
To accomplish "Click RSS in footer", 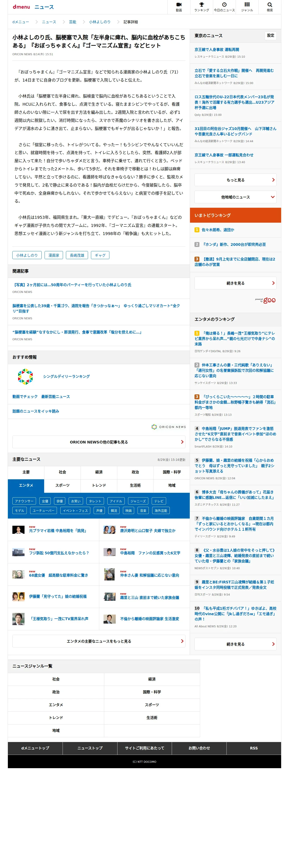I will pyautogui.click(x=254, y=748).
